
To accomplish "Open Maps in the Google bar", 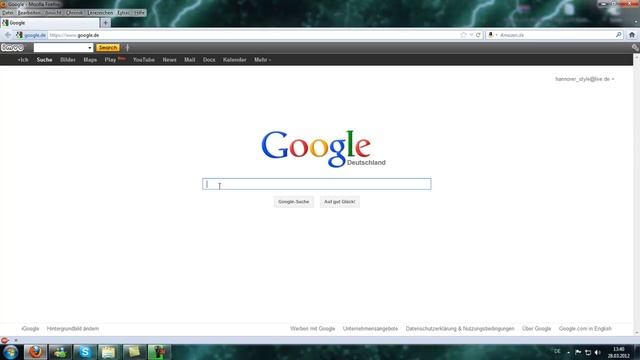I will [x=90, y=60].
